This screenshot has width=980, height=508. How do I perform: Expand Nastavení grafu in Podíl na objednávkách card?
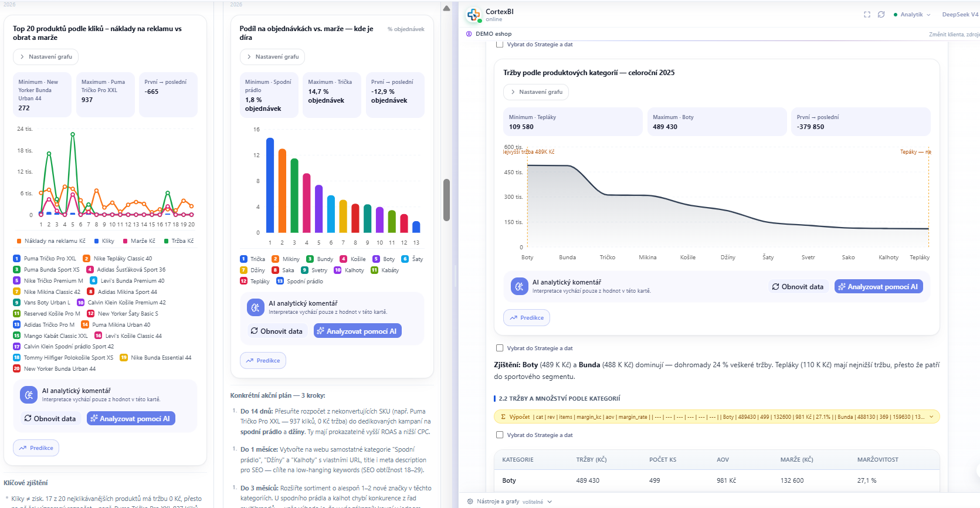tap(272, 57)
